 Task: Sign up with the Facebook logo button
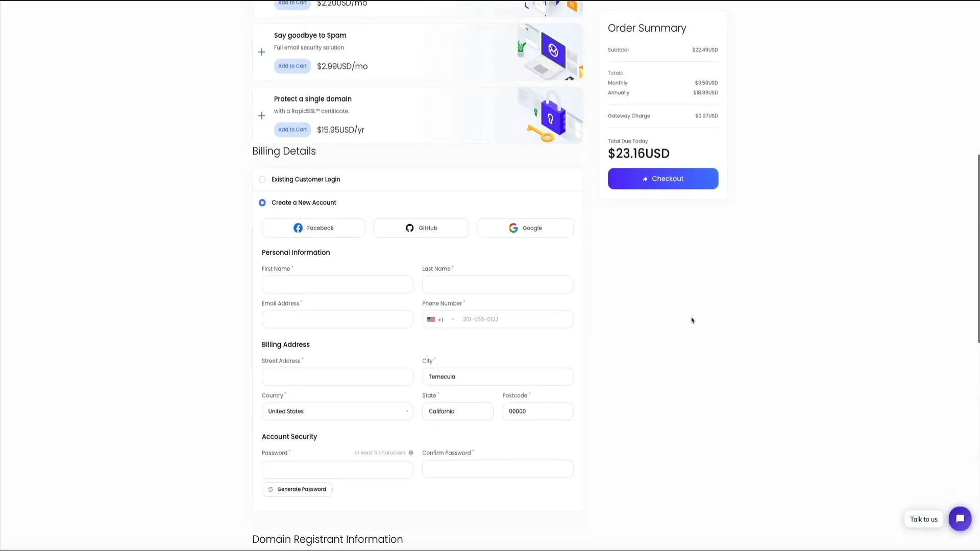point(313,228)
